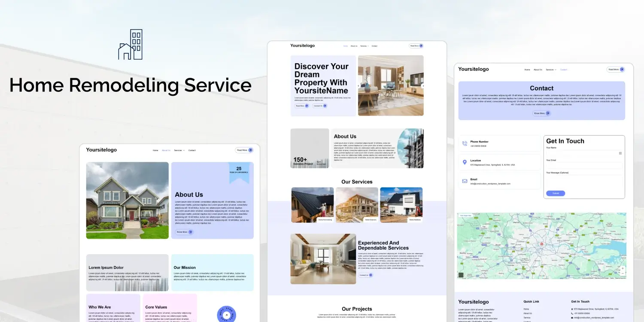Click the Yoursitelogo on the home page
This screenshot has height=322, width=644.
tap(303, 46)
